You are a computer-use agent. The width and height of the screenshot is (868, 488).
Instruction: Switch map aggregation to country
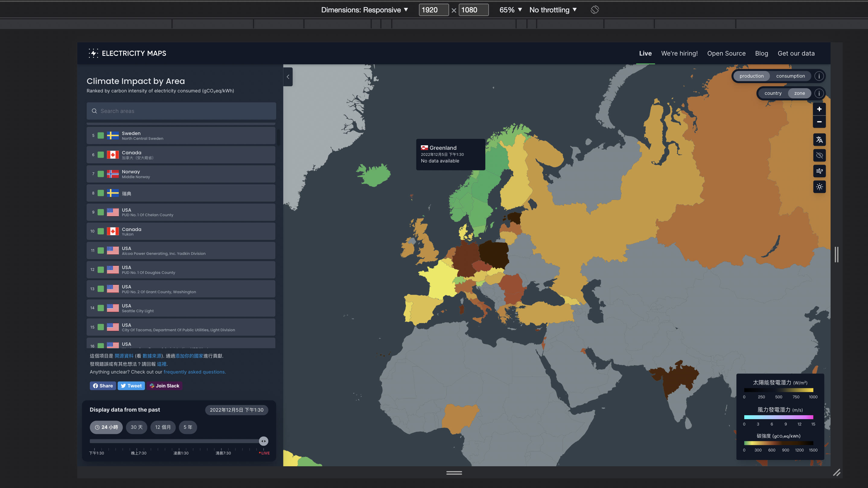[x=773, y=93]
